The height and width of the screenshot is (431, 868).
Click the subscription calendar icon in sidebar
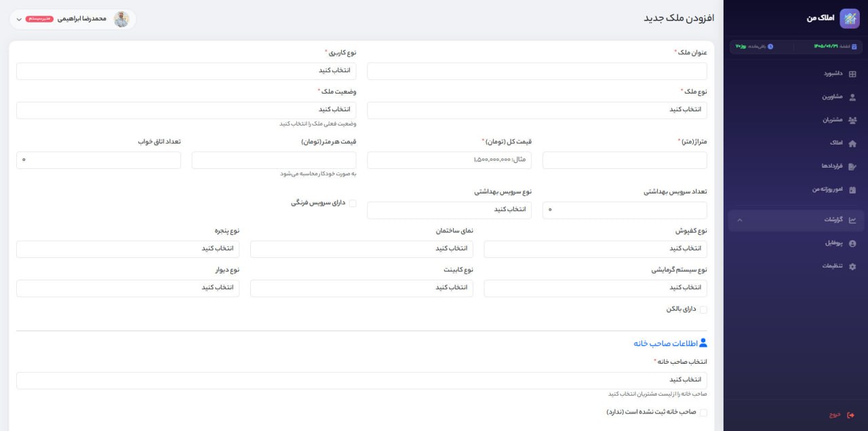point(854,46)
